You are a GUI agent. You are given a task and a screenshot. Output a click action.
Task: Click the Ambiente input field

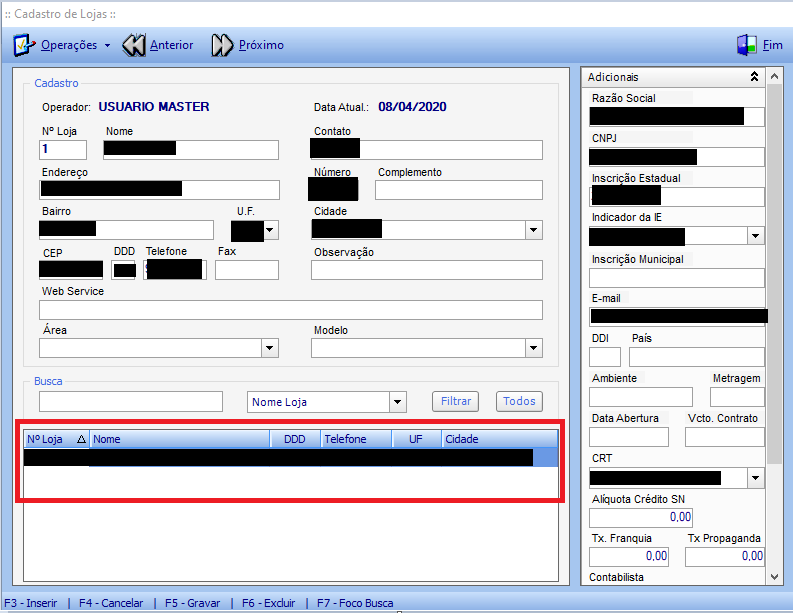641,397
